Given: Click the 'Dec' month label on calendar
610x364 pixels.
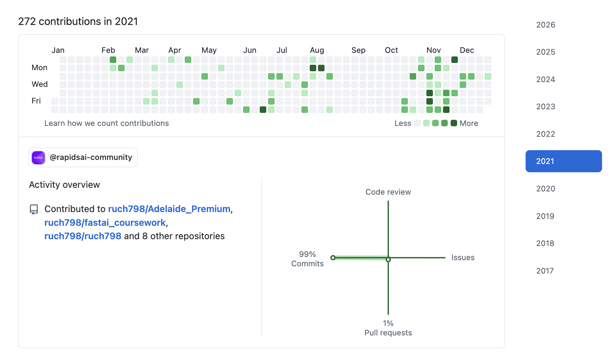Looking at the screenshot, I should [x=467, y=50].
